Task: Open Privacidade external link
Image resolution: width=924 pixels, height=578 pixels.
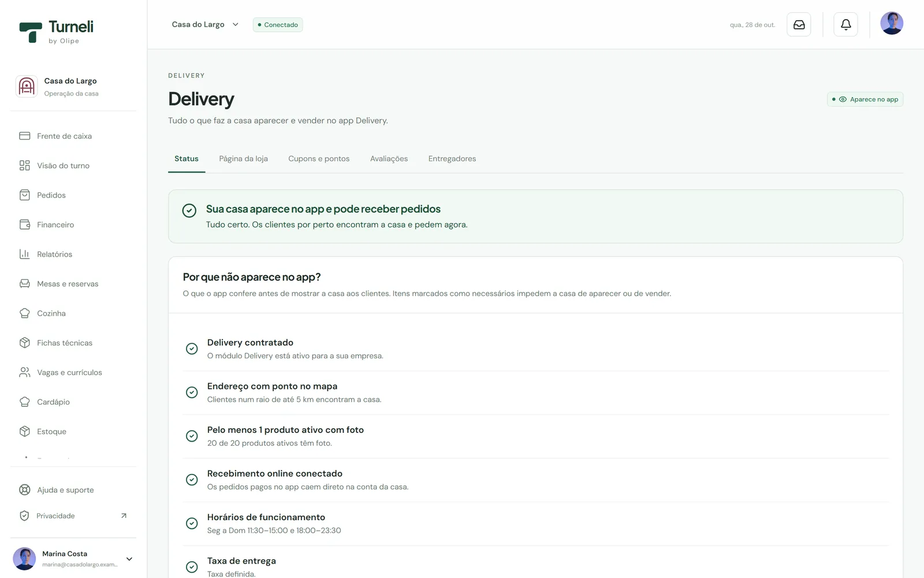Action: click(x=73, y=516)
